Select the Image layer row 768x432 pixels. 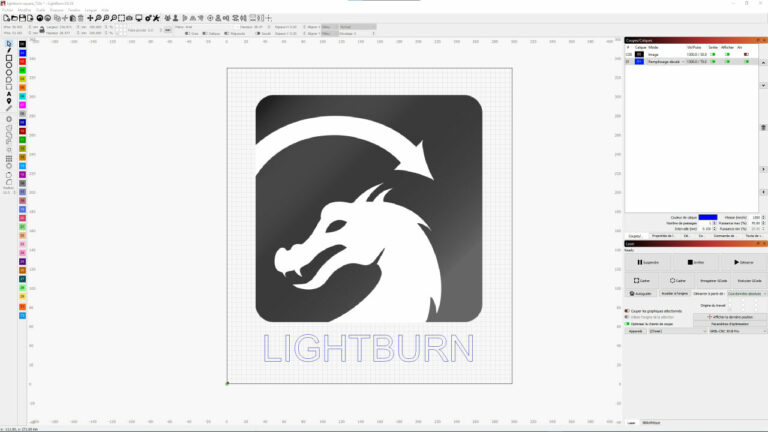pos(692,54)
